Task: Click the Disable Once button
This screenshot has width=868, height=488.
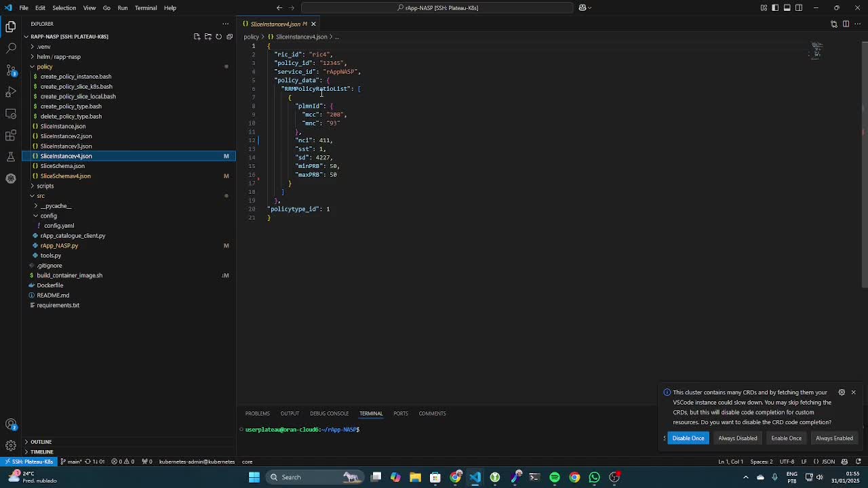Action: (x=688, y=438)
